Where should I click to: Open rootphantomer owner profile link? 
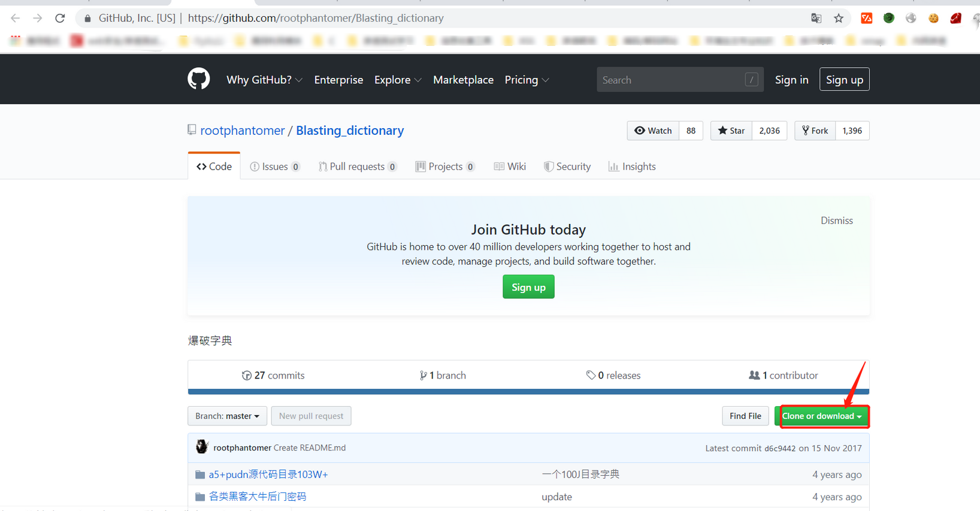(x=242, y=130)
